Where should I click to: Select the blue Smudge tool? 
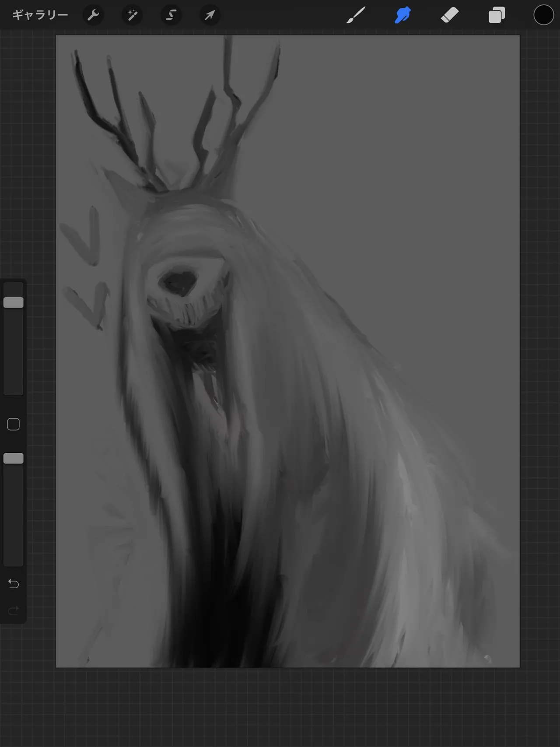403,15
